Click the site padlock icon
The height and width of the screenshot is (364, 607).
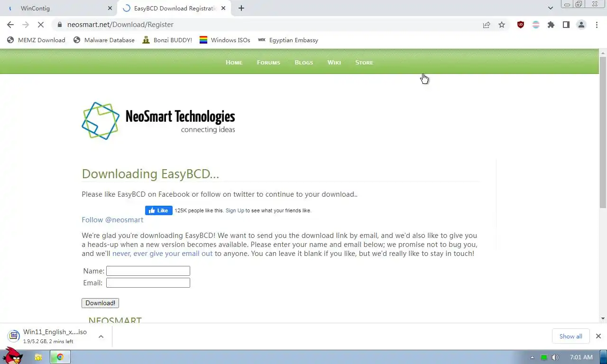pos(59,25)
